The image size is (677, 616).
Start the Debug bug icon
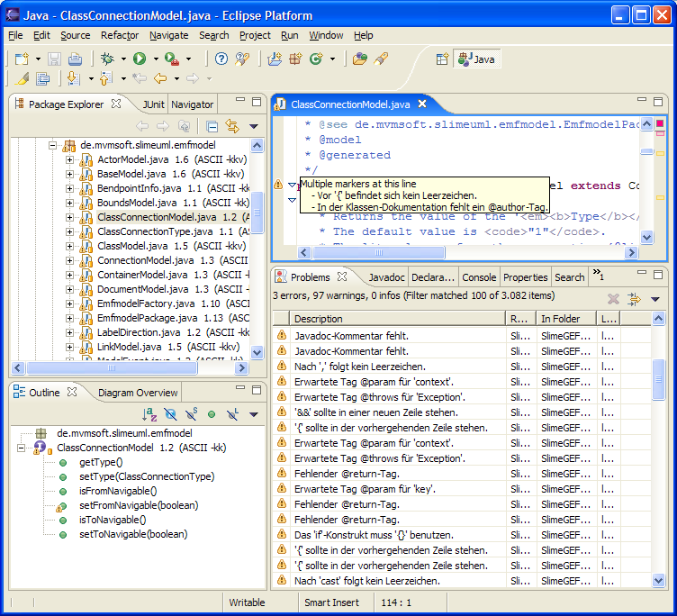(x=107, y=59)
